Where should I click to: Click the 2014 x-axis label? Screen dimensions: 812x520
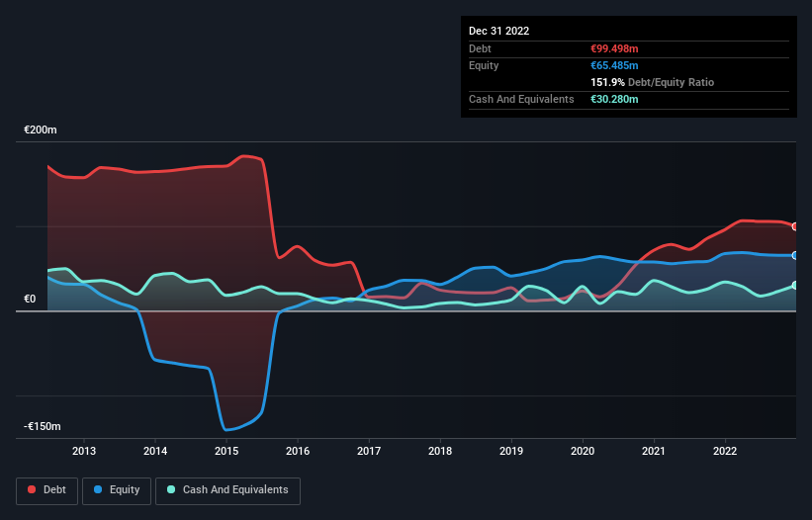[155, 451]
